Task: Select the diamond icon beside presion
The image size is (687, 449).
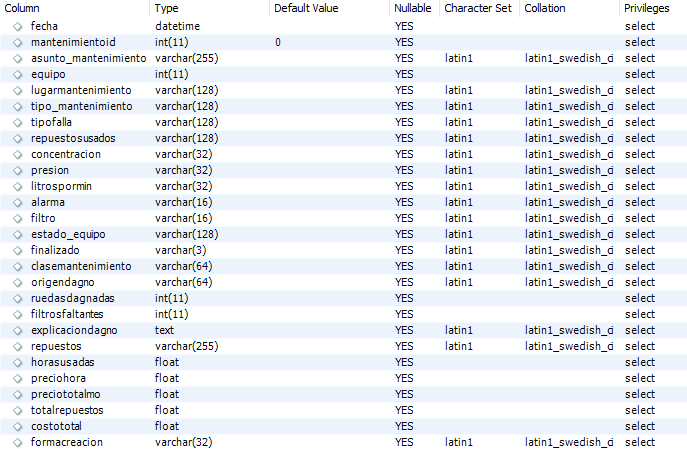Action: (x=18, y=170)
